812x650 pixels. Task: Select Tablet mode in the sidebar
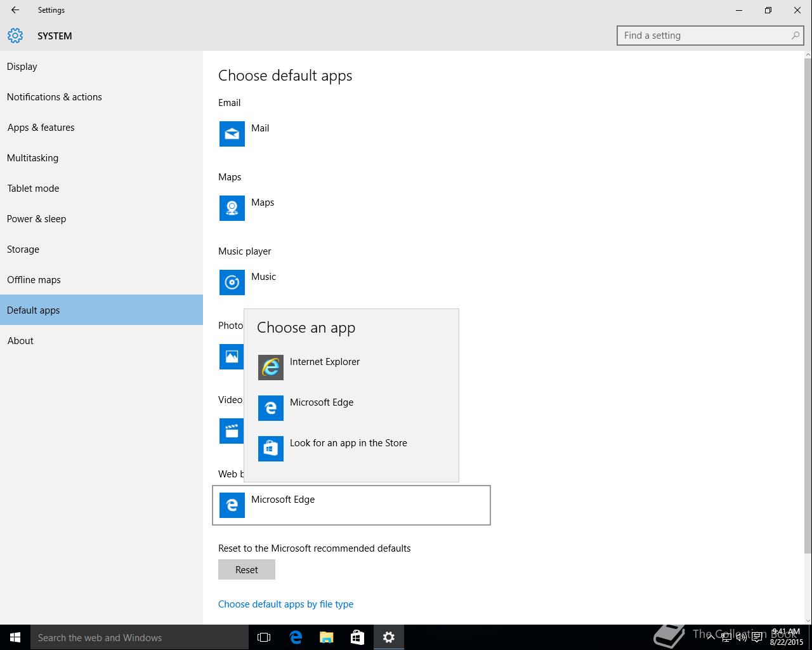click(x=101, y=188)
